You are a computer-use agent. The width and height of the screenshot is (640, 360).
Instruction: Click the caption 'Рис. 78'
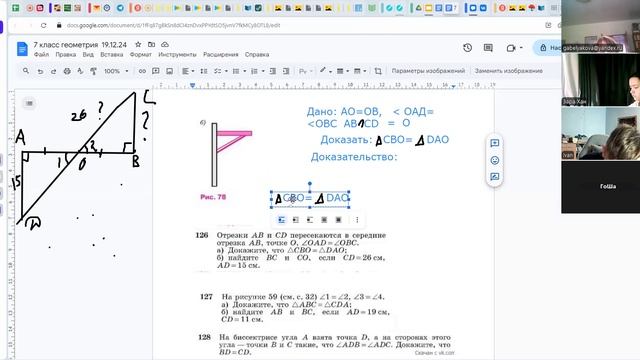[213, 197]
